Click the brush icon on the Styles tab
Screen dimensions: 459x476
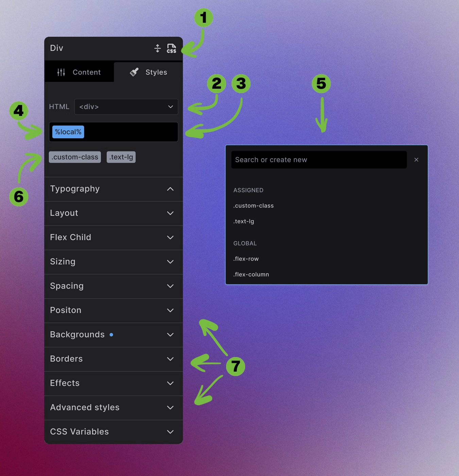[134, 72]
